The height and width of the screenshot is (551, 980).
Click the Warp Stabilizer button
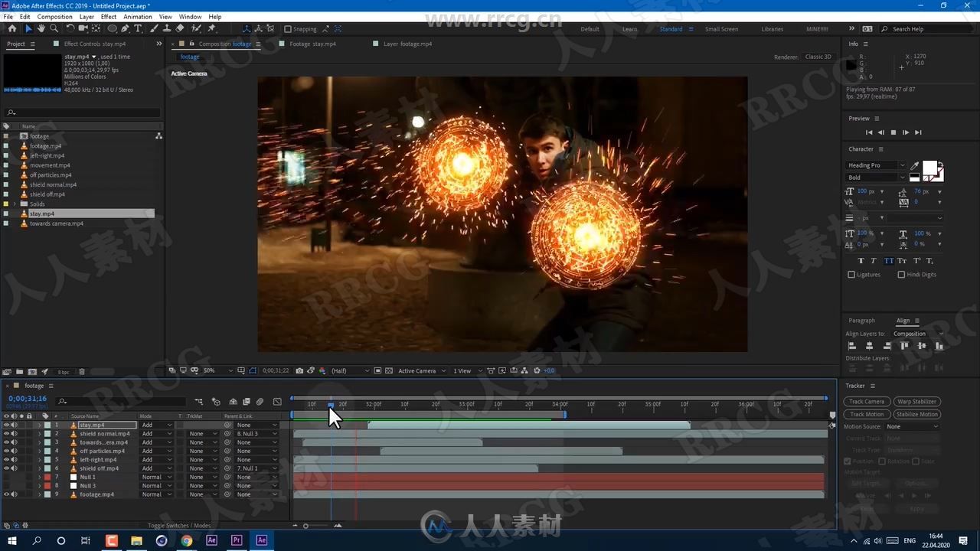[916, 401]
